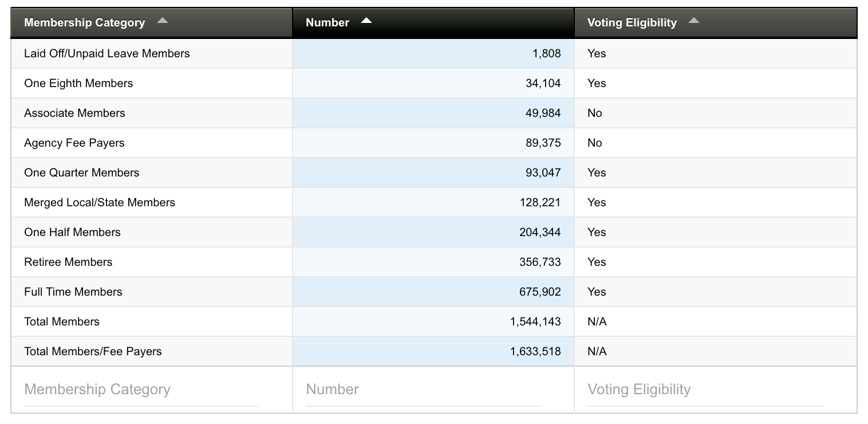Image resolution: width=868 pixels, height=424 pixels.
Task: Click the Merged Local/State Members cell
Action: point(100,202)
